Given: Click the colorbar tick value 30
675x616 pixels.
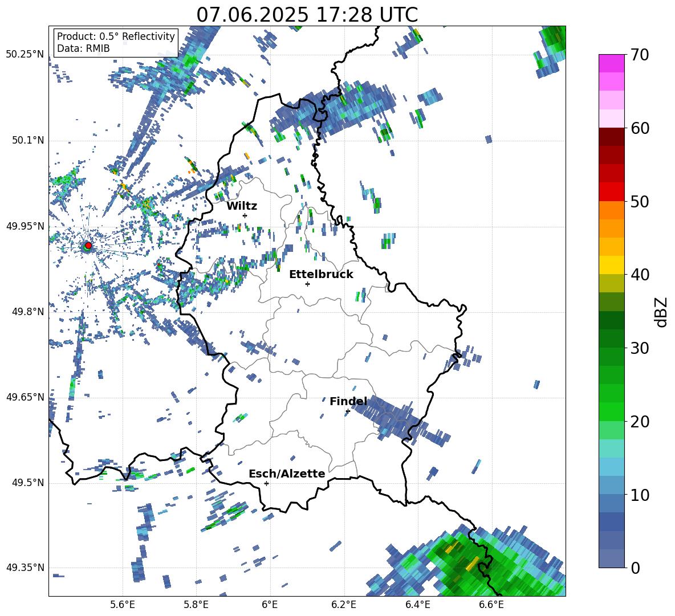Looking at the screenshot, I should pos(640,348).
